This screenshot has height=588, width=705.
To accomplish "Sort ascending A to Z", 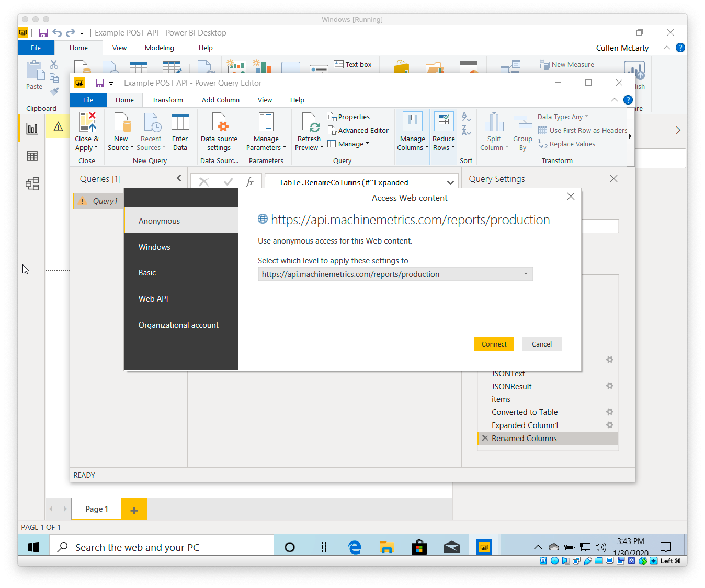I will (467, 117).
